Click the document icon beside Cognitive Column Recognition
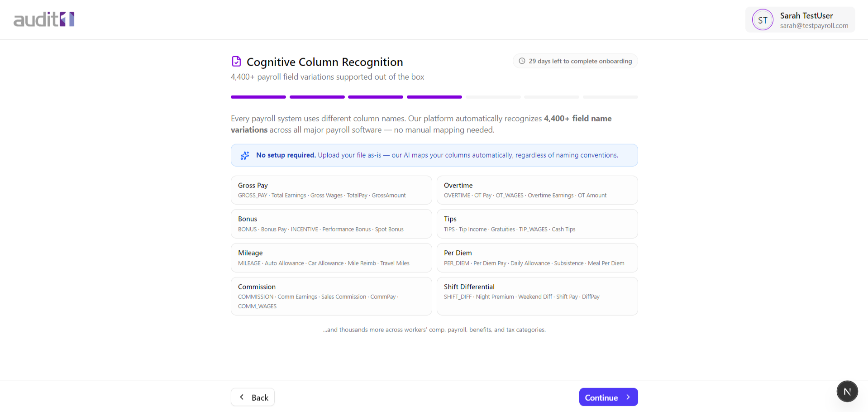The width and height of the screenshot is (868, 412). (236, 61)
